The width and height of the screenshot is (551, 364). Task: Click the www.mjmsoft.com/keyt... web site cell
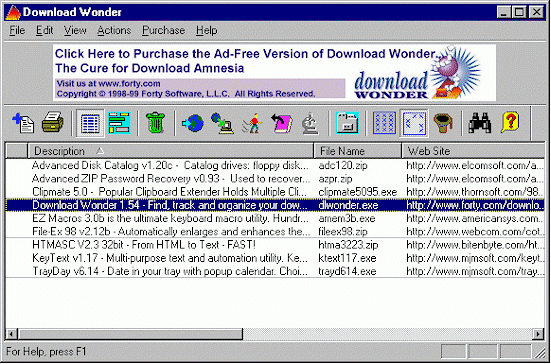(475, 258)
